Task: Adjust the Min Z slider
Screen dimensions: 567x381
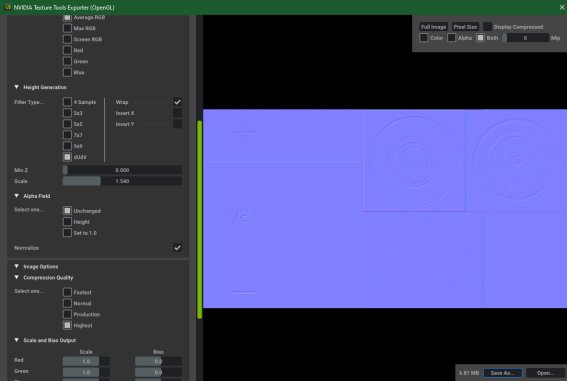Action: [x=122, y=170]
